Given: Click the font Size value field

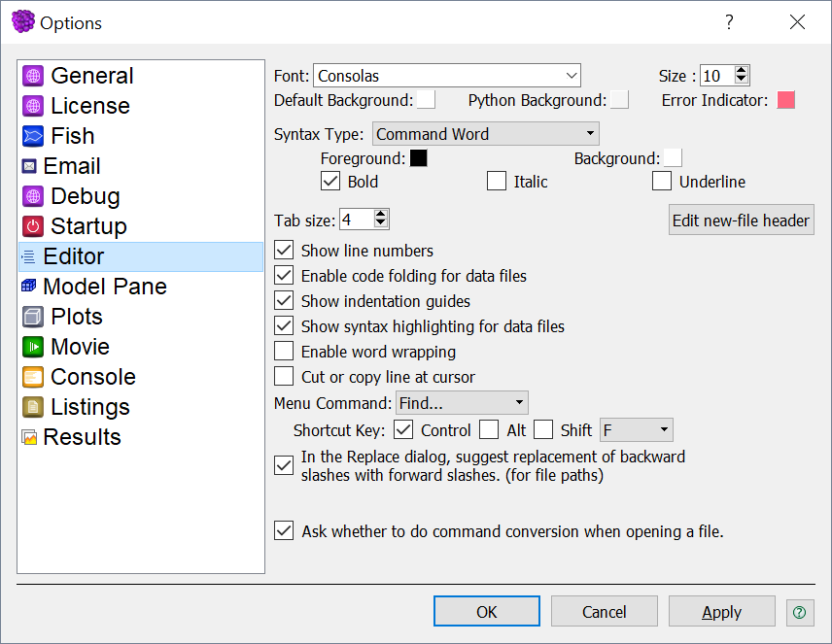Looking at the screenshot, I should (x=717, y=76).
